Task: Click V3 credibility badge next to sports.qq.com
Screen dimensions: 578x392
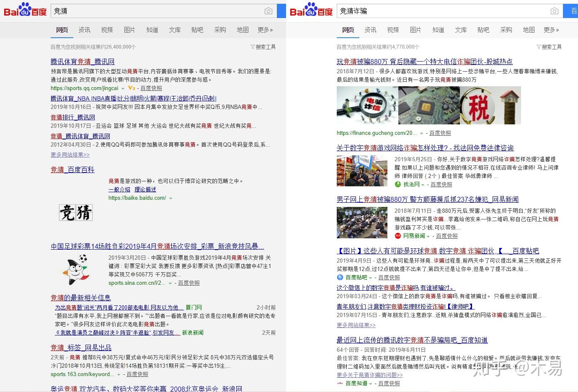Action: (131, 88)
